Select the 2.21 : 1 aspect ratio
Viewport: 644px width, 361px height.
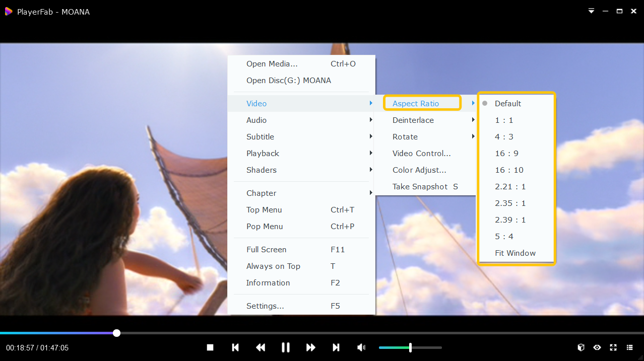516,186
